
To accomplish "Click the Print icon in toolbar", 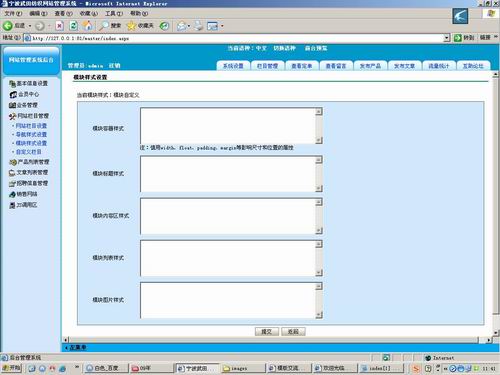I will [199, 26].
